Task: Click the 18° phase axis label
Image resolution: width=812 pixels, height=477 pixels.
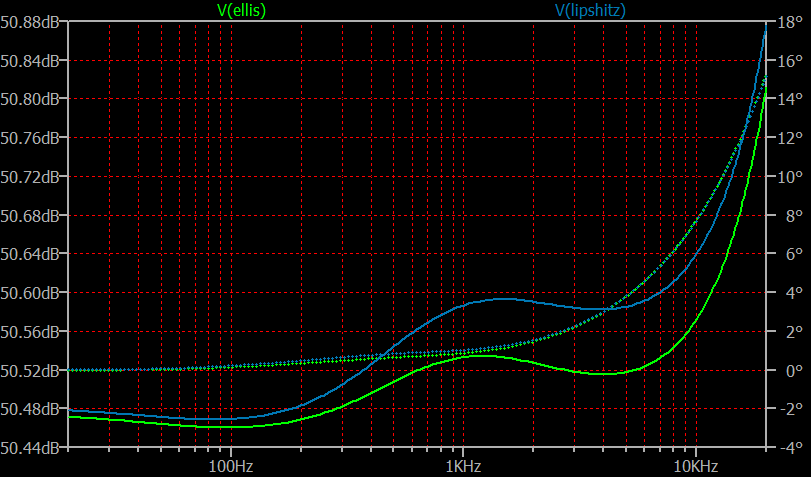Action: click(x=790, y=22)
